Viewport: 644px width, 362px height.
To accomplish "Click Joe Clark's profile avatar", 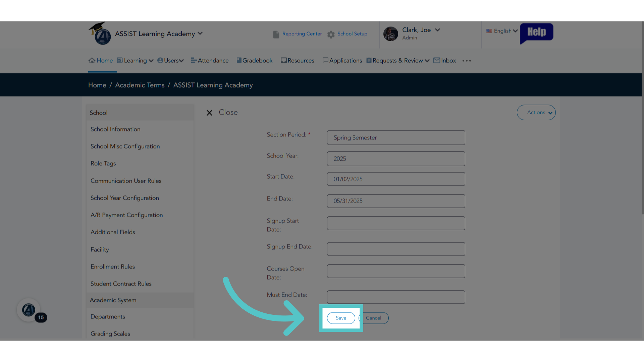I will coord(391,34).
